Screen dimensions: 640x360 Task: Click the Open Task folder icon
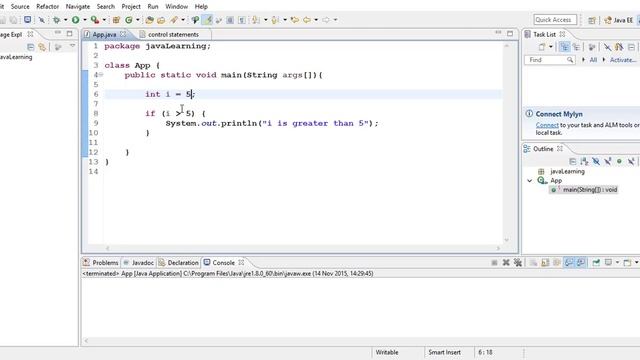(x=161, y=20)
